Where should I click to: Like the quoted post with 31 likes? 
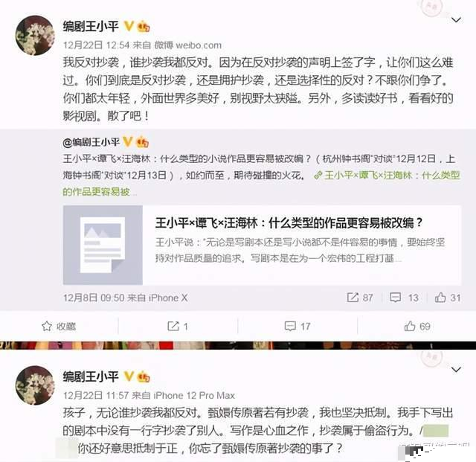pyautogui.click(x=448, y=298)
